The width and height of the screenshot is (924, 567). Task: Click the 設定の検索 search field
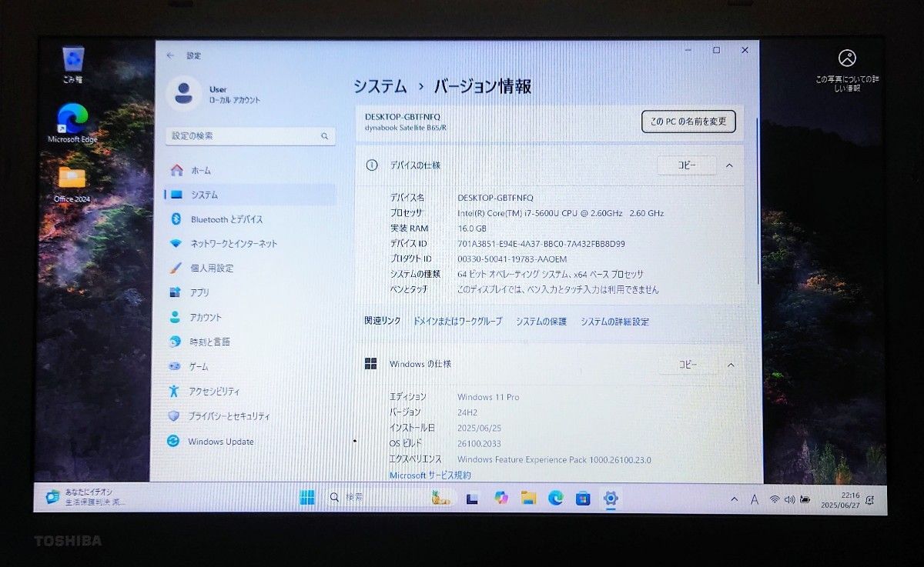(250, 136)
